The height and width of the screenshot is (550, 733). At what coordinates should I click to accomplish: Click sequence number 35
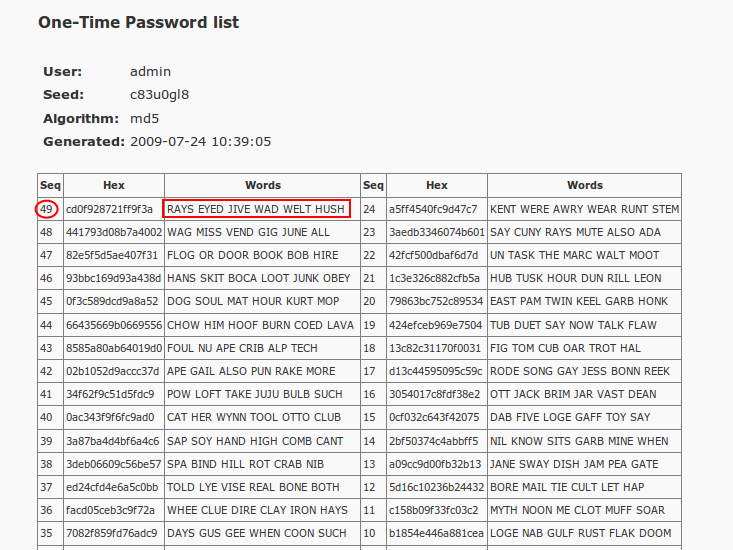pyautogui.click(x=46, y=533)
